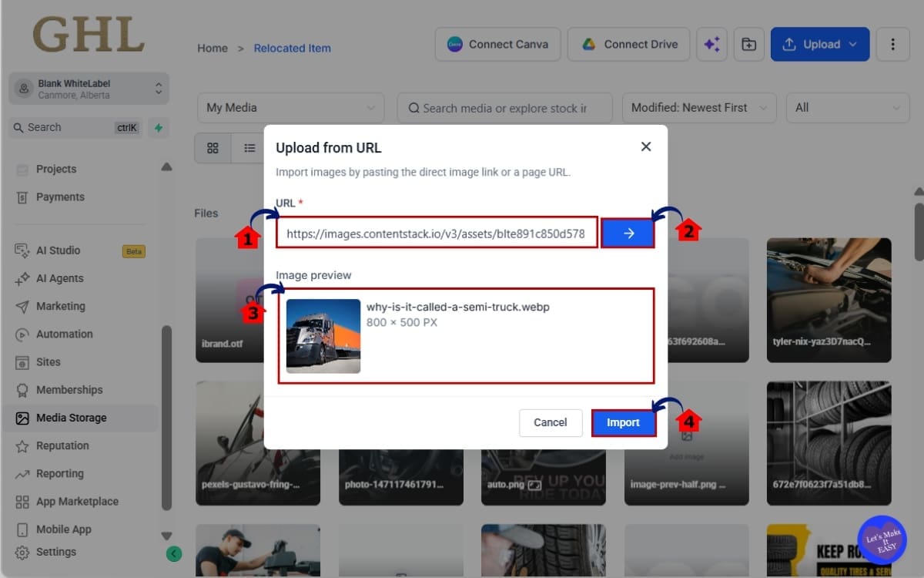Open the Modified: Newest First sort dropdown
This screenshot has height=578, width=924.
click(699, 108)
